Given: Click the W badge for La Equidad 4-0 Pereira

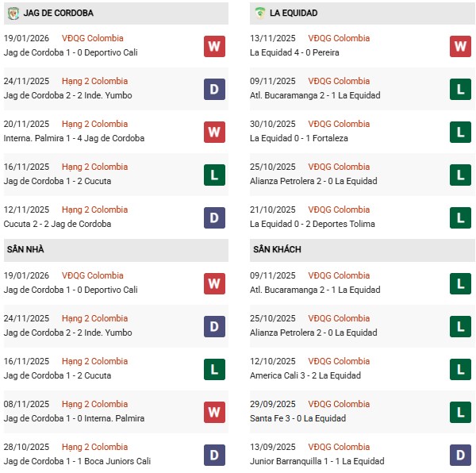Looking at the screenshot, I should point(460,45).
